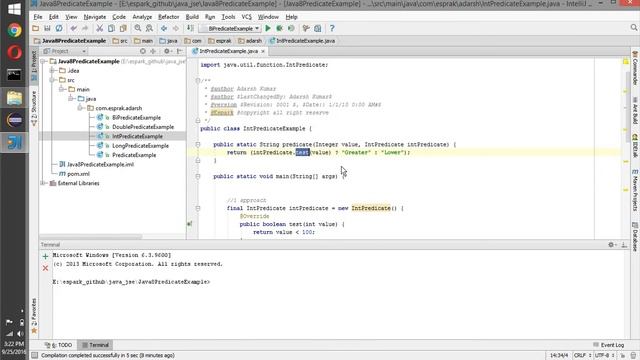
Task: Open the Project view type dropdown
Action: [x=64, y=51]
